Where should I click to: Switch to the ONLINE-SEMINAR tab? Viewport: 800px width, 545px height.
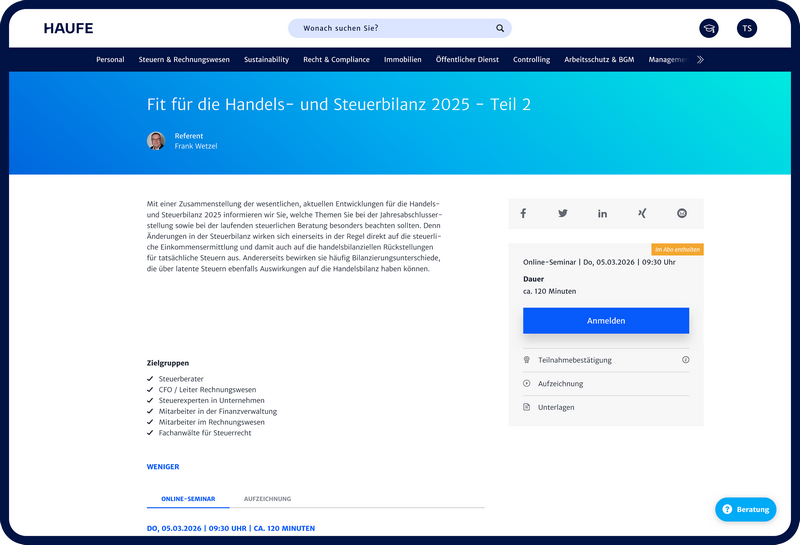tap(188, 499)
